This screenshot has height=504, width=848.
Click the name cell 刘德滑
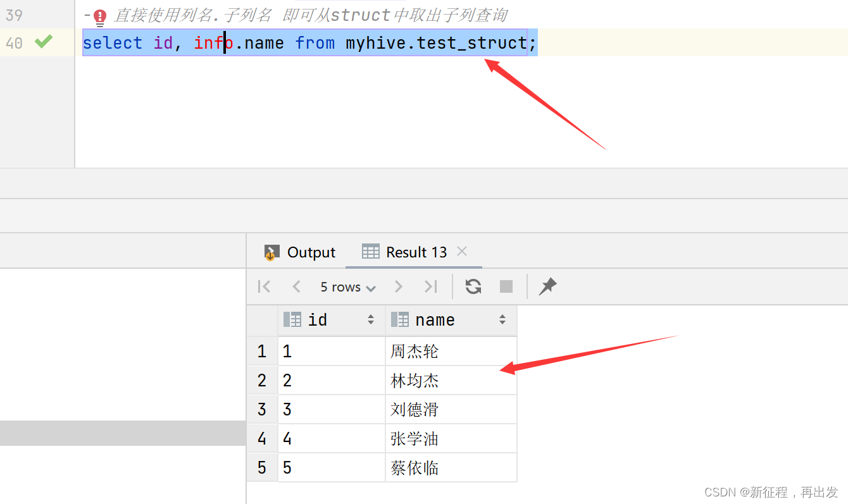(x=451, y=409)
